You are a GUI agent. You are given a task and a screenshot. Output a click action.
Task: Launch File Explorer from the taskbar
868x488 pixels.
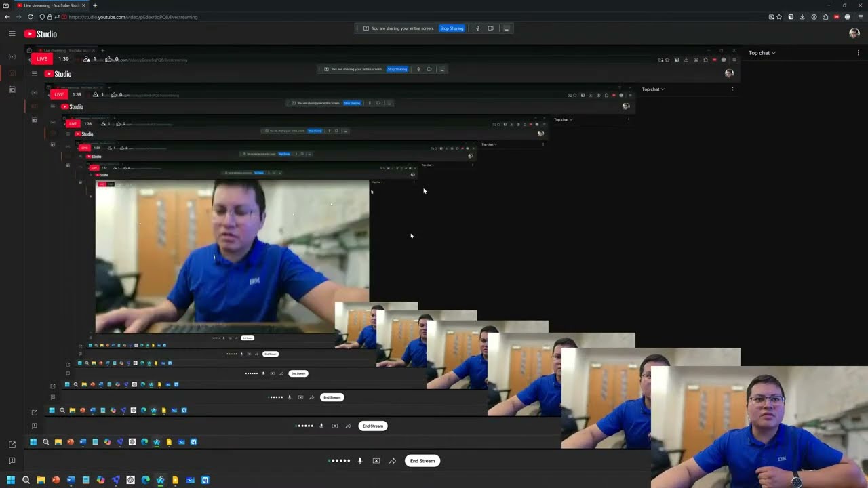pos(41,481)
